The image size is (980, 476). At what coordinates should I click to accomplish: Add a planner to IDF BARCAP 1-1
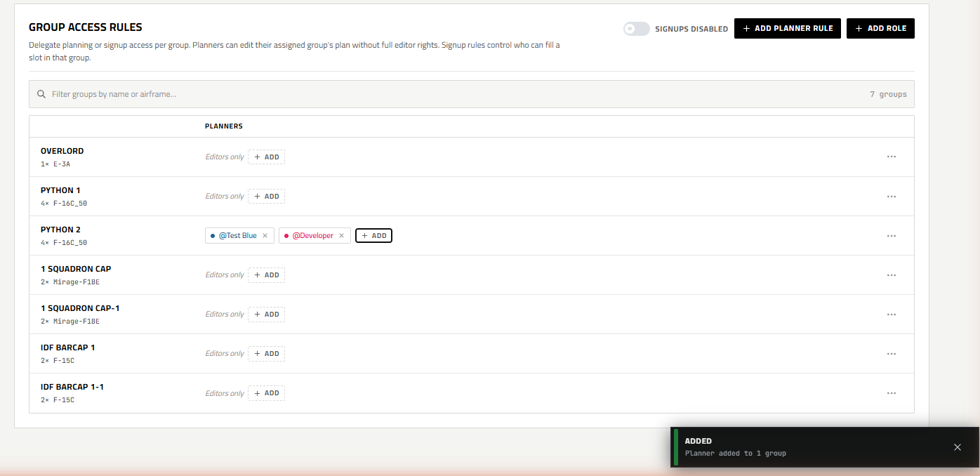pyautogui.click(x=266, y=393)
